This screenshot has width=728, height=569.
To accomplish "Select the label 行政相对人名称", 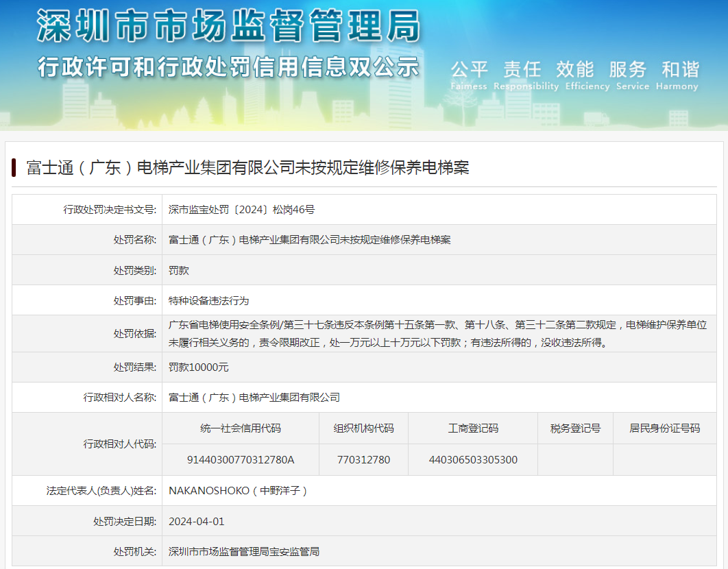I will (x=120, y=397).
